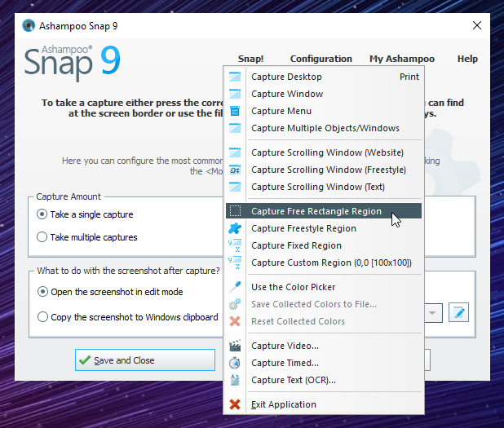Image resolution: width=504 pixels, height=428 pixels.
Task: Select Capture Scrolling Window (Text)
Action: (x=324, y=187)
